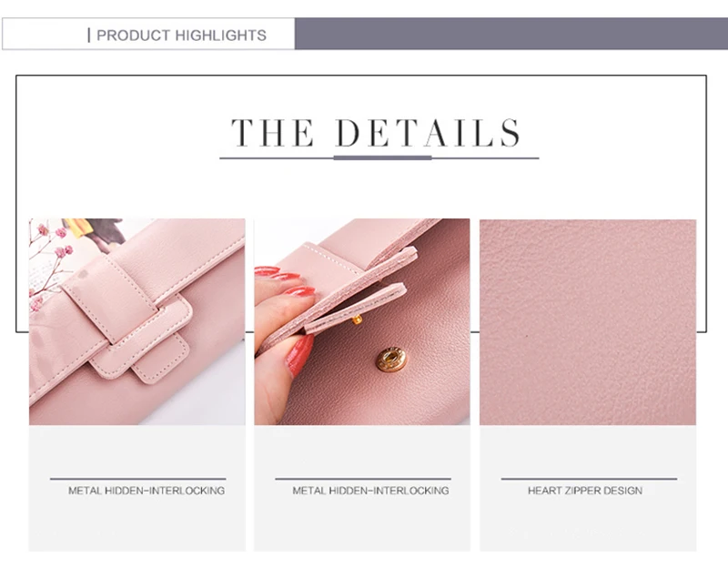This screenshot has width=728, height=568.
Task: Click the METAL HIDDEN-INTERLOCKING caption below the buckle photo
Action: (x=147, y=491)
